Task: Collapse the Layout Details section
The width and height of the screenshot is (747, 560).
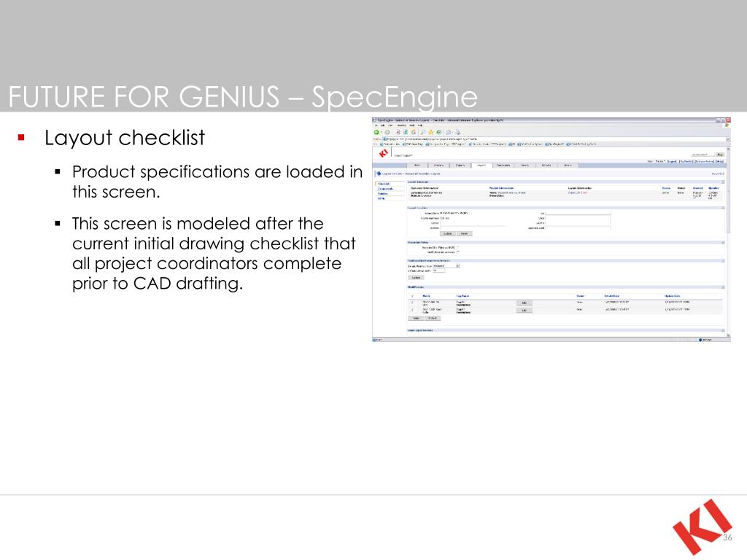Action: coord(723,208)
